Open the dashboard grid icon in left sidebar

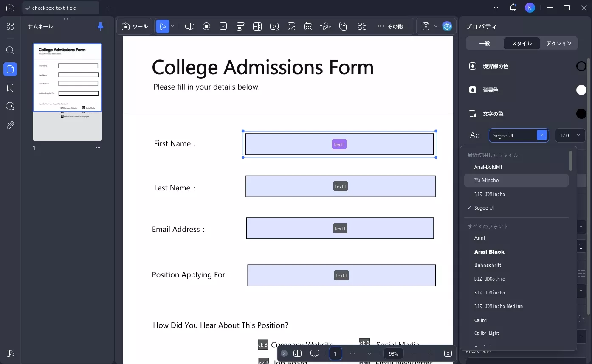point(10,26)
